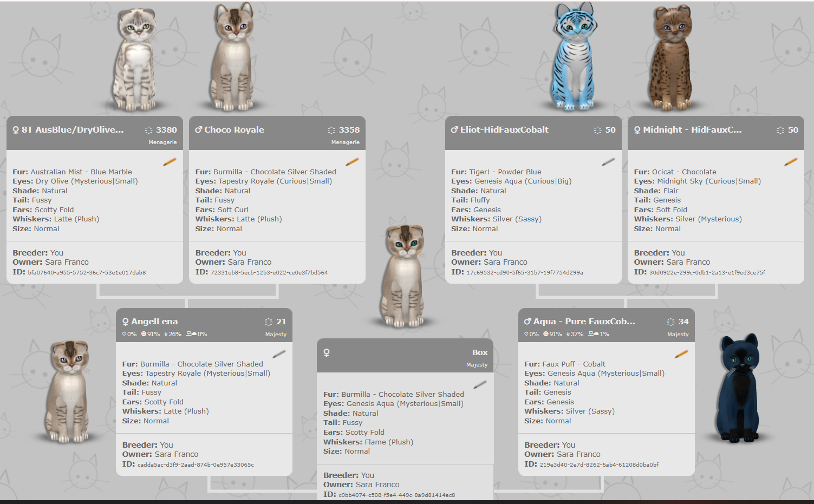Click 'Ears: Soft Curl' on Choco Royale card
Viewport: 814px width, 504px height.
222,210
